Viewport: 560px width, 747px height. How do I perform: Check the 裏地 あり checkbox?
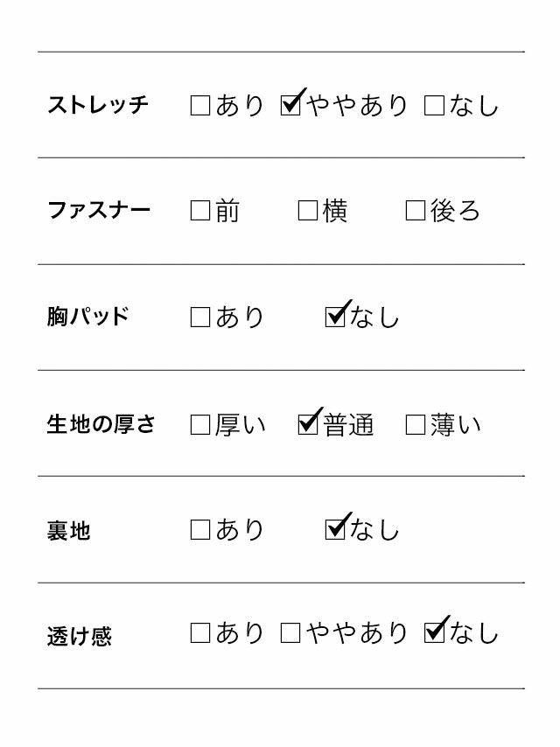[x=200, y=530]
